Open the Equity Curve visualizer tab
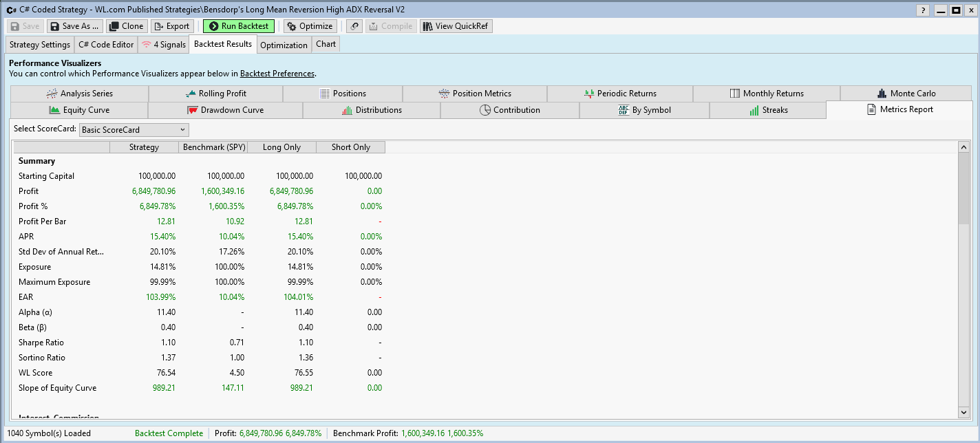 tap(79, 110)
